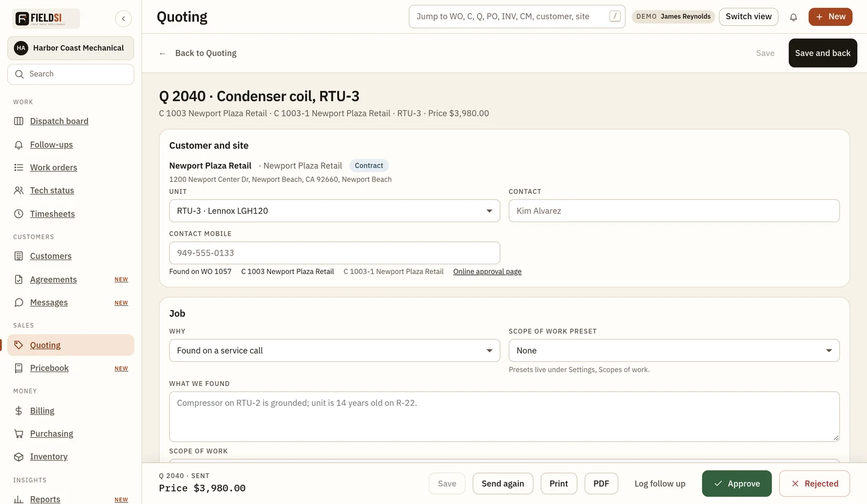Focus the Contact field Kim Alvarez

coord(674,211)
